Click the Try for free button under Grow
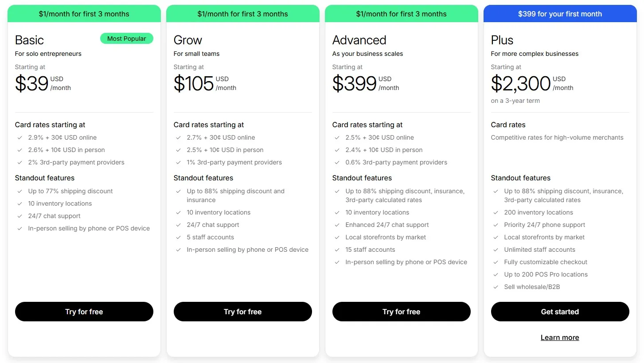 (x=242, y=312)
